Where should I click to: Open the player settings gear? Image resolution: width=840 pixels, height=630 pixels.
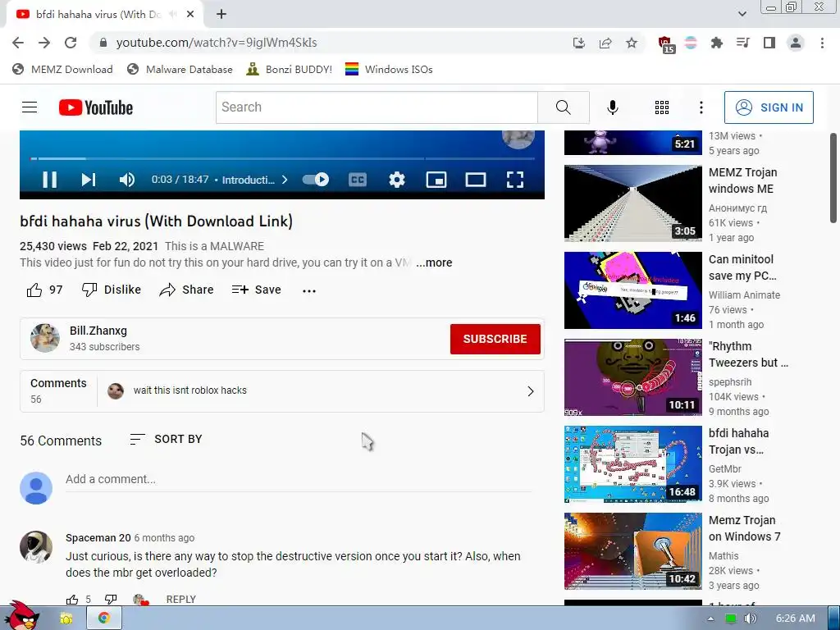click(x=396, y=180)
